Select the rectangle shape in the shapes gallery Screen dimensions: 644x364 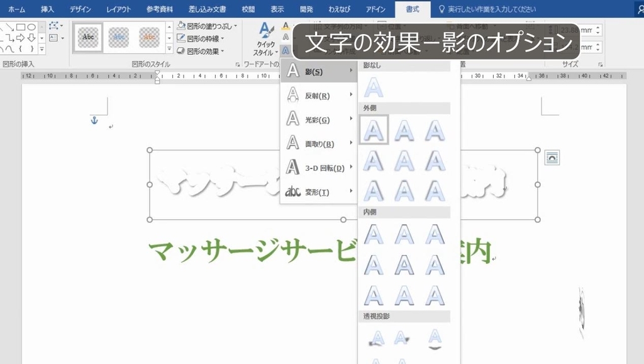pyautogui.click(x=21, y=27)
